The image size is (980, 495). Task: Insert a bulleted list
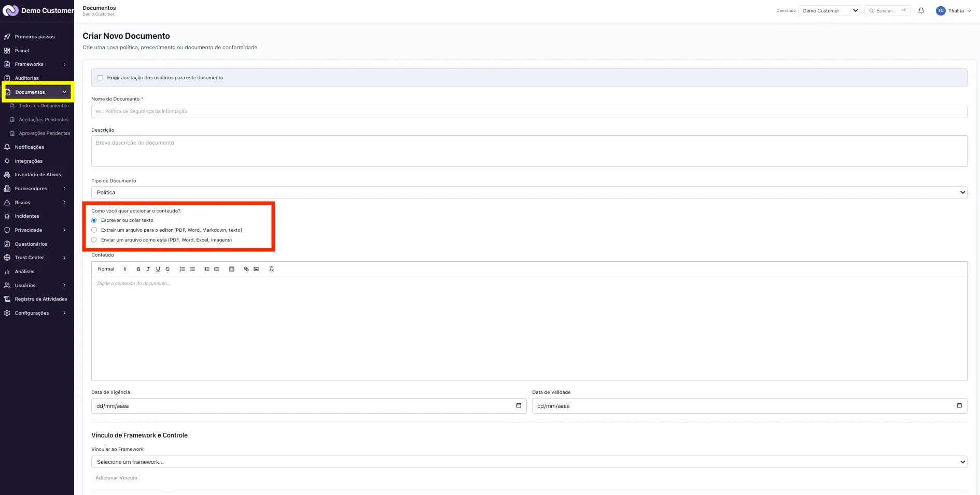click(192, 269)
